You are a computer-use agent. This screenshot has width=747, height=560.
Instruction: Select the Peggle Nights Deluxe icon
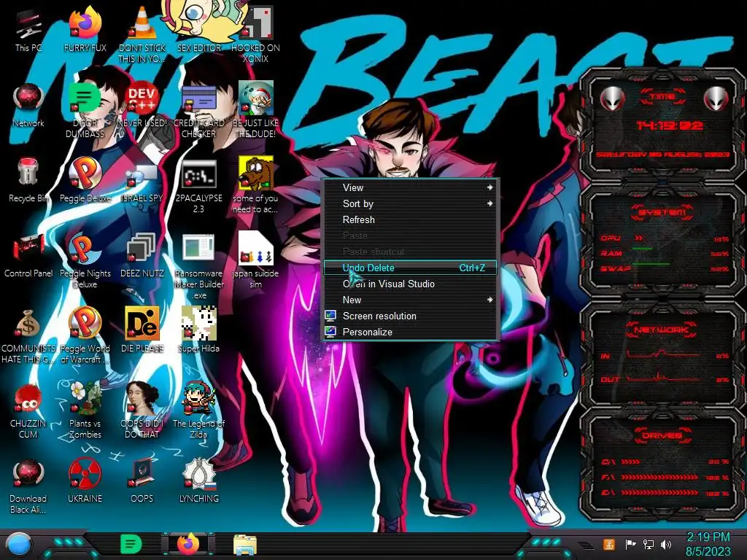[x=85, y=260]
